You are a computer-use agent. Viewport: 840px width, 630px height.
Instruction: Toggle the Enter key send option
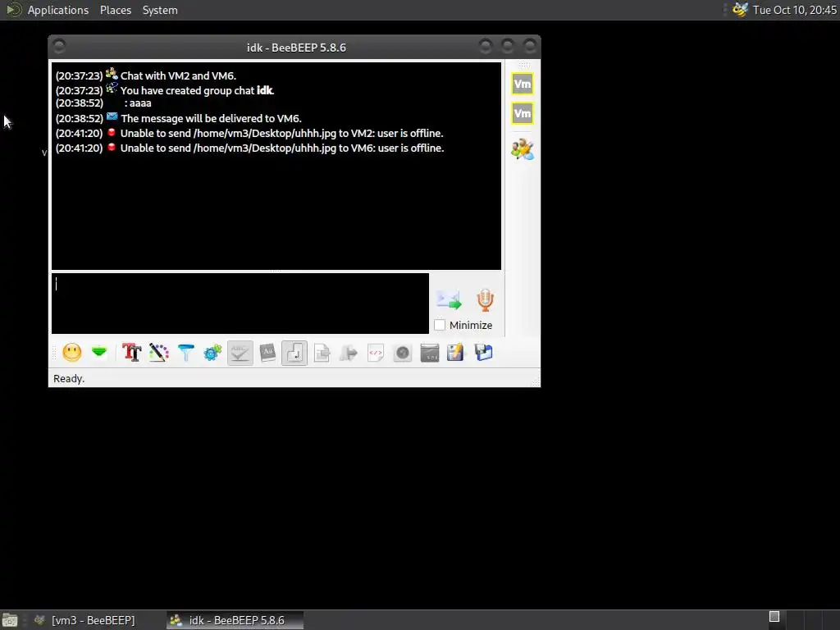point(294,353)
